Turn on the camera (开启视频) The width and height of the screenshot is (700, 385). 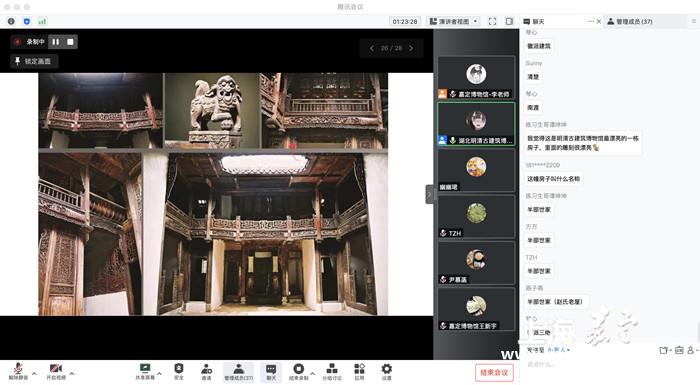(x=56, y=371)
